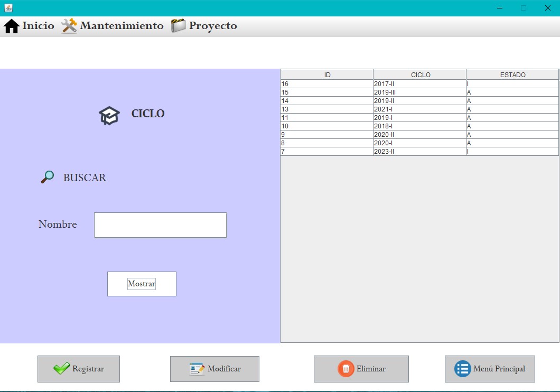This screenshot has height=392, width=560.
Task: Click the blue list icon on Menú Principal
Action: (x=462, y=369)
